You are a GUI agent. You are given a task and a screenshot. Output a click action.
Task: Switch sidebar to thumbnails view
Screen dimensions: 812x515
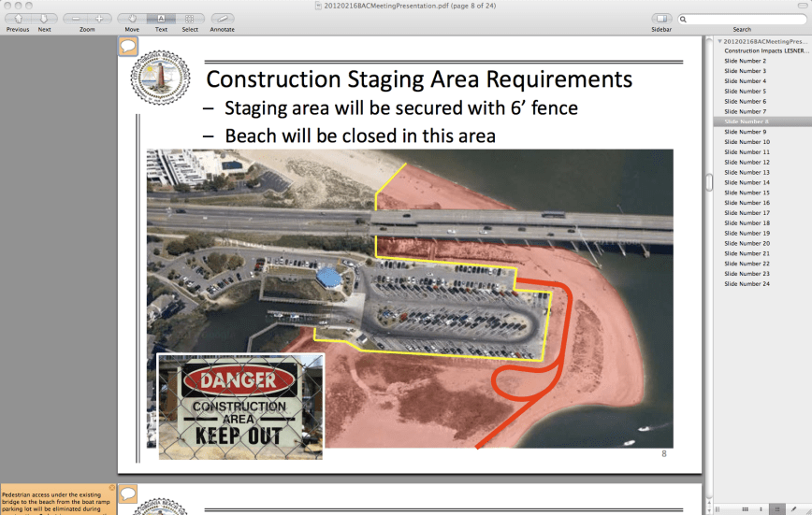coord(761,509)
